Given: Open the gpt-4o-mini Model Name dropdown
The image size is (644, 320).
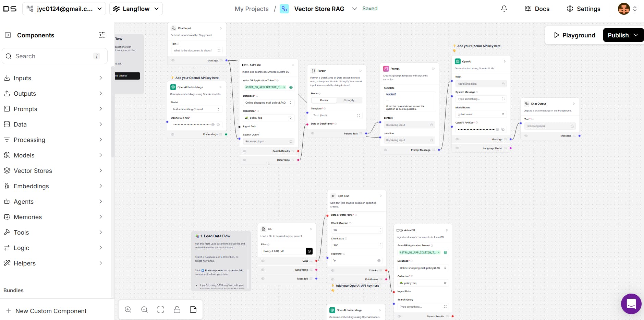Looking at the screenshot, I should (481, 114).
